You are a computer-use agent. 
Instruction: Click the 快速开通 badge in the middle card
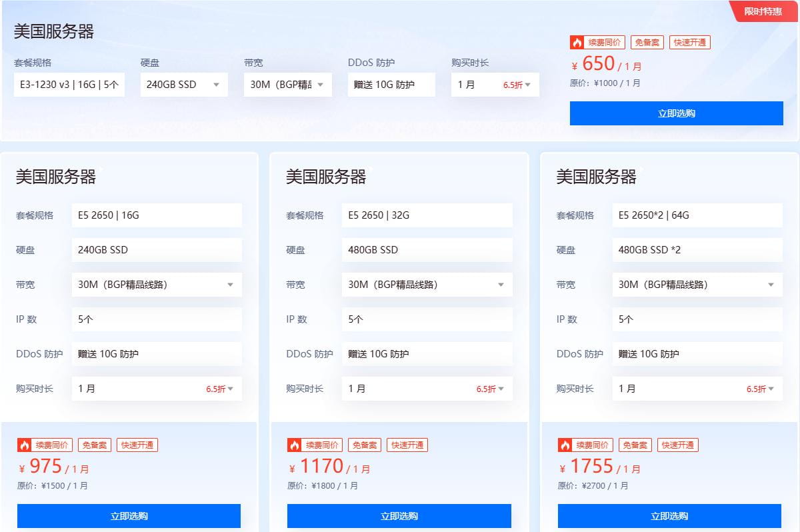pos(407,445)
